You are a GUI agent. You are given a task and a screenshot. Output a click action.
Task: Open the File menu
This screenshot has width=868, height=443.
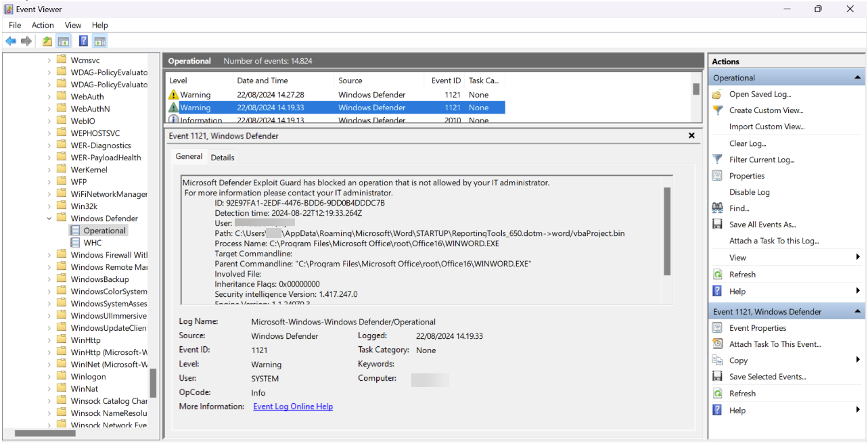click(15, 25)
